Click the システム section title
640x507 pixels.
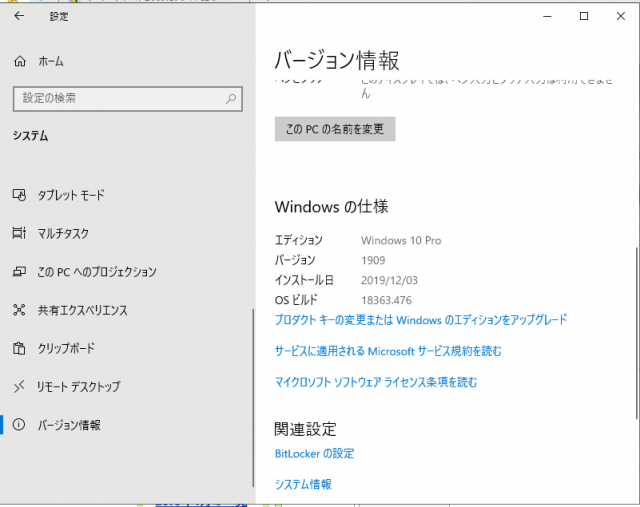(30, 136)
